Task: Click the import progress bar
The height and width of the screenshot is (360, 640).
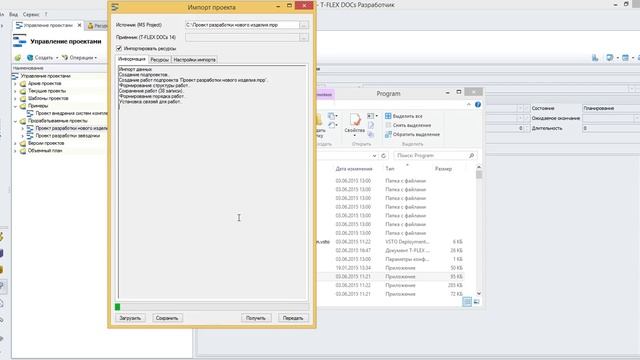Action: point(212,307)
